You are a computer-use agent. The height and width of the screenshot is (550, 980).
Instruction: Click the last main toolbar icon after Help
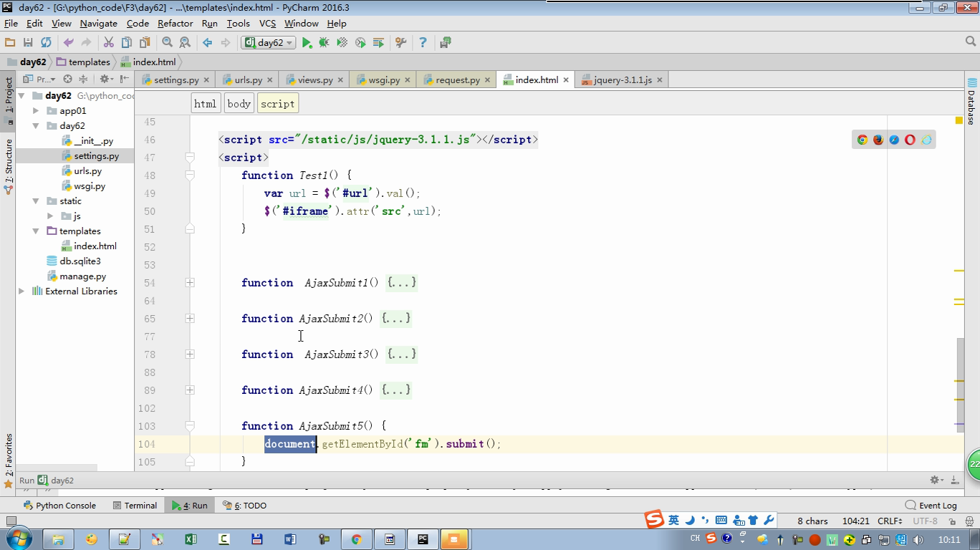coord(446,43)
